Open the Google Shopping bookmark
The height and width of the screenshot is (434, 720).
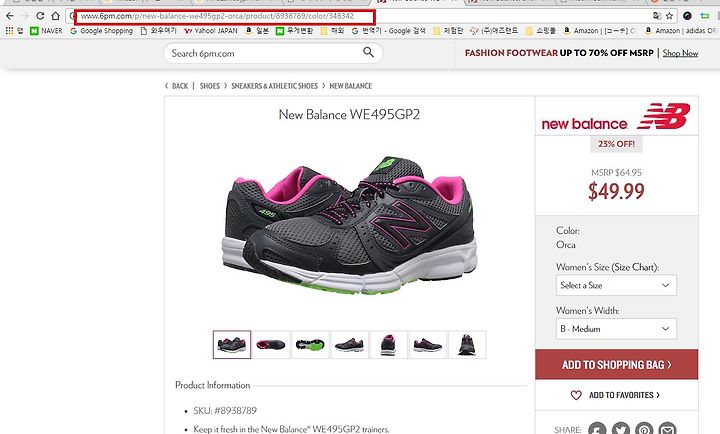[x=101, y=31]
